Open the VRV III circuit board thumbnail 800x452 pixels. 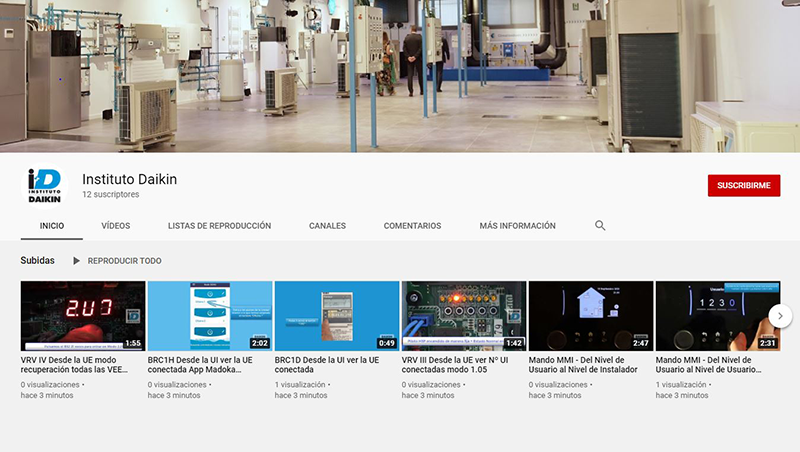pos(464,316)
